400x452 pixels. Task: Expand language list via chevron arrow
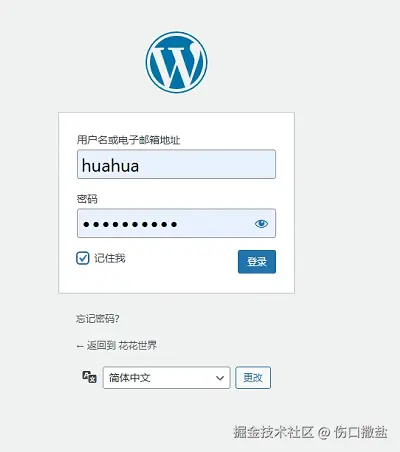[x=220, y=378]
